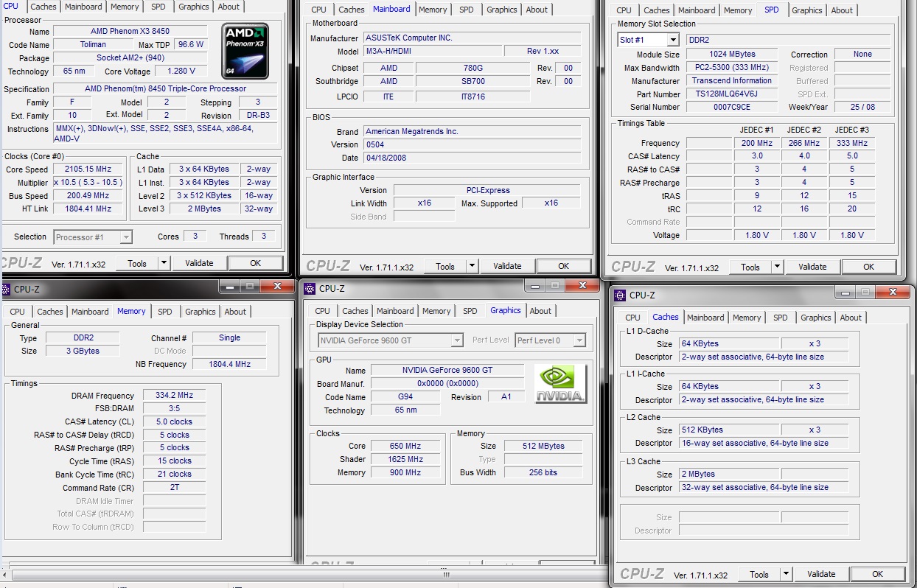Image resolution: width=917 pixels, height=588 pixels.
Task: Click CPU-Z title icon of Graphics window
Action: coord(310,289)
